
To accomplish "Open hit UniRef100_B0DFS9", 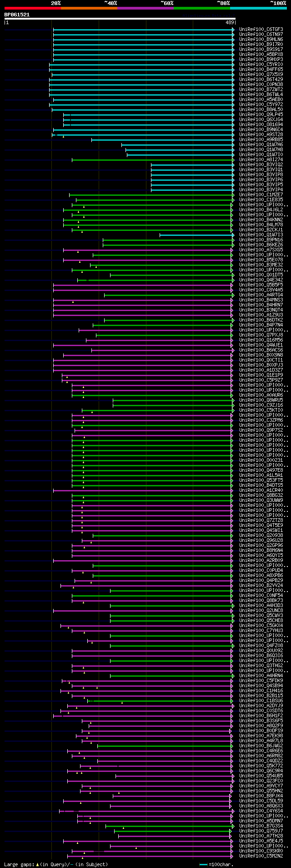I will 261,730.
